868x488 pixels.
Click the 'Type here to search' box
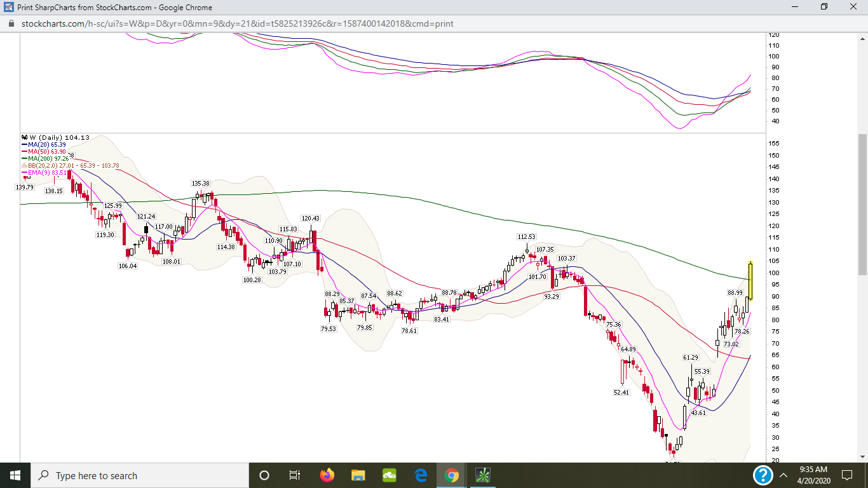tap(140, 475)
